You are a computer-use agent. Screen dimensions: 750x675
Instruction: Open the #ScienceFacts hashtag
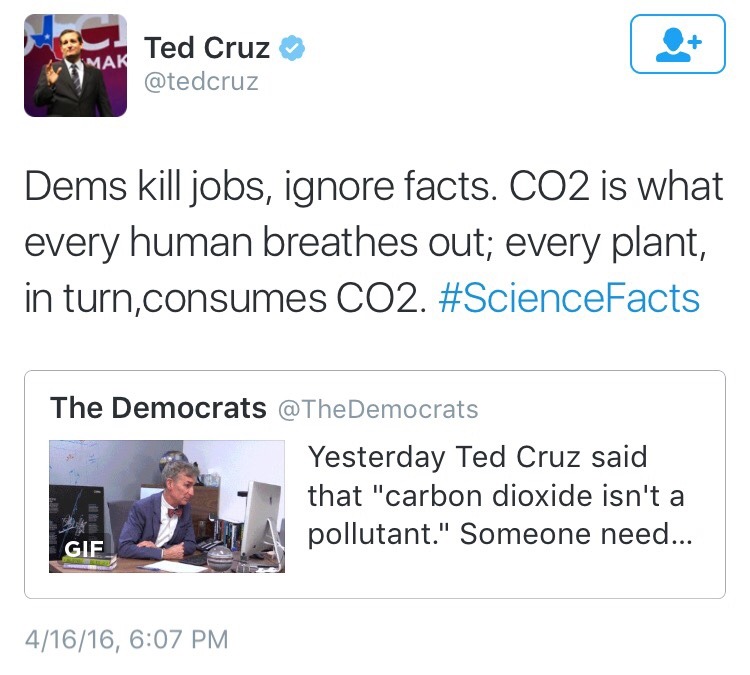[x=569, y=299]
